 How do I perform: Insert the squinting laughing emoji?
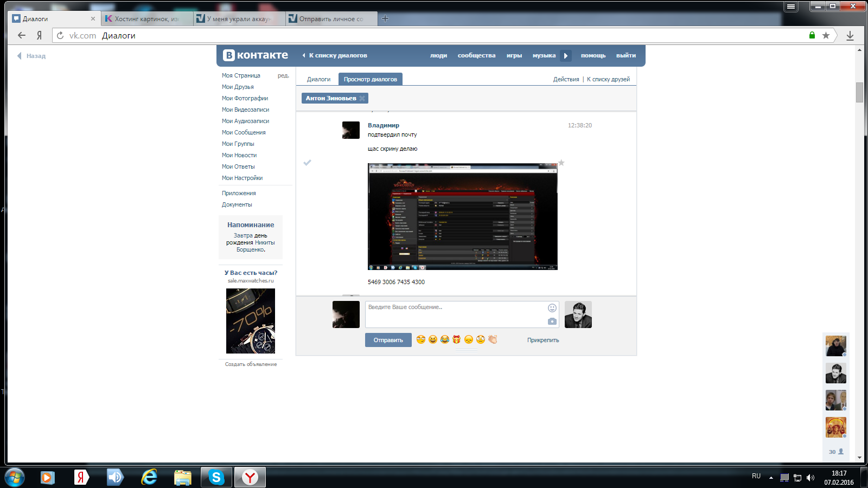tap(433, 339)
